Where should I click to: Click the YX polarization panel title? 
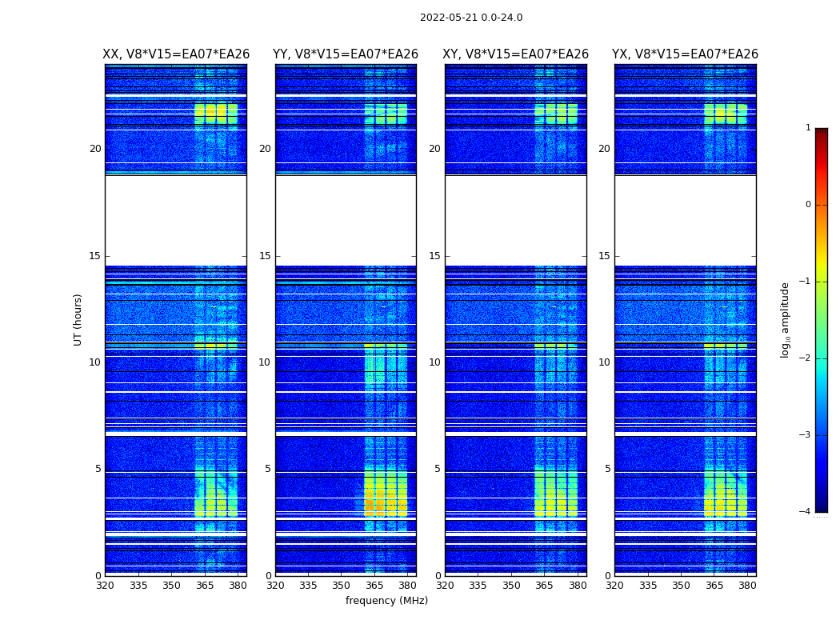point(686,54)
